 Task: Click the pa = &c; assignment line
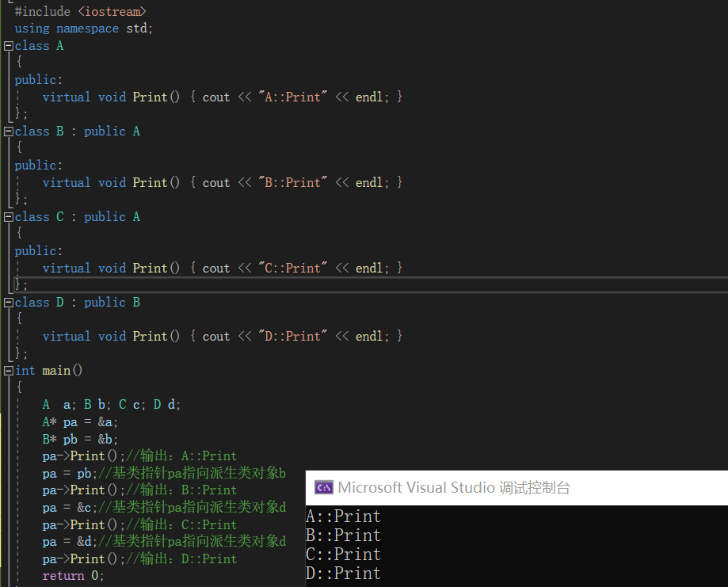[x=70, y=508]
